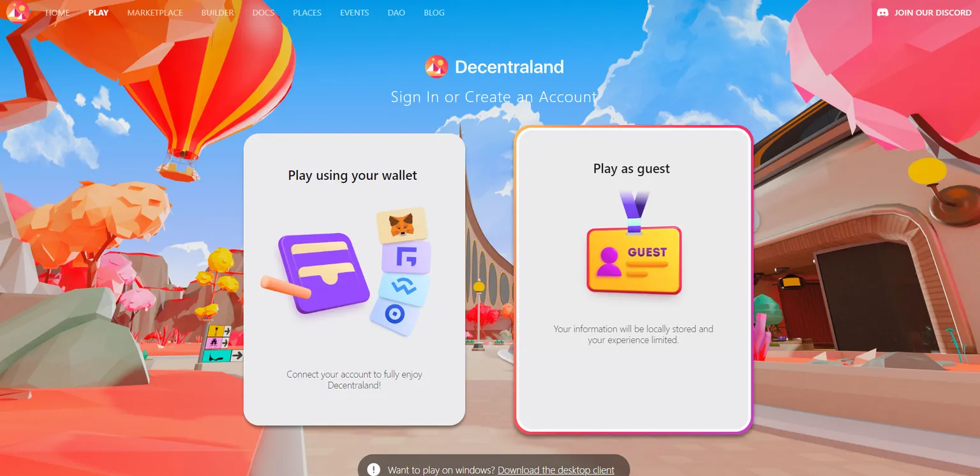
Task: Open the BLOG nav link
Action: pyautogui.click(x=434, y=13)
